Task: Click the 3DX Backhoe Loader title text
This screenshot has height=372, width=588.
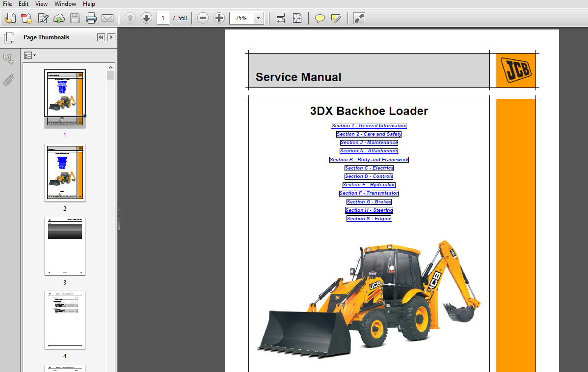Action: pyautogui.click(x=369, y=111)
